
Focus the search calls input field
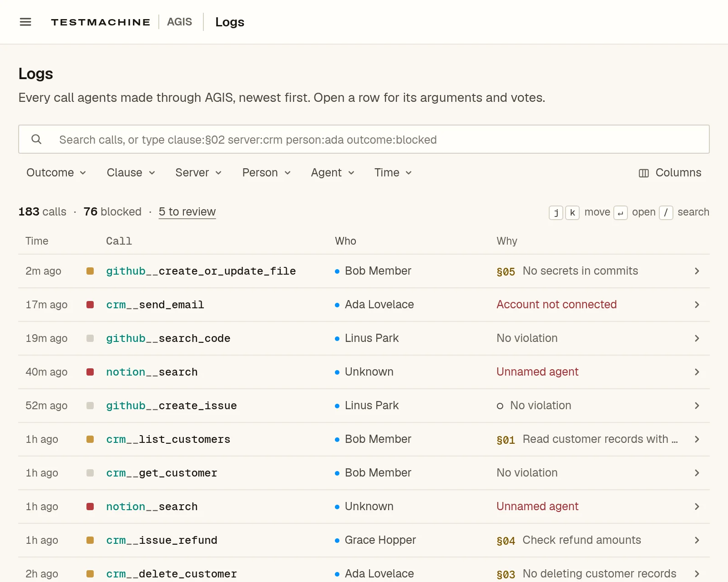click(364, 139)
